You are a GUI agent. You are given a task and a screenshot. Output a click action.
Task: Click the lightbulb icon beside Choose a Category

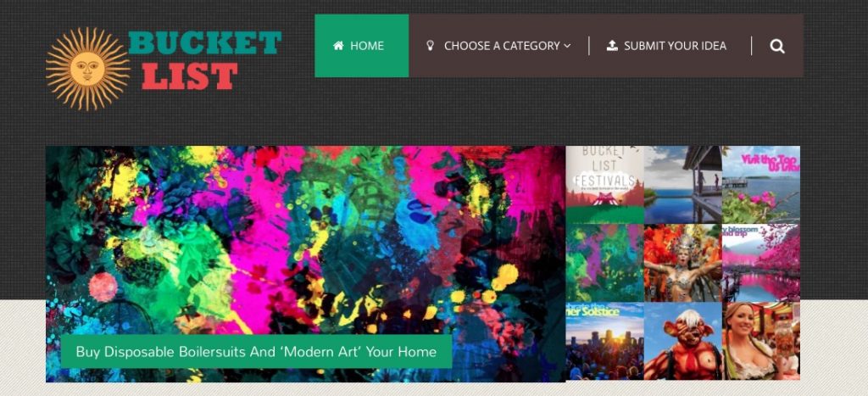430,46
